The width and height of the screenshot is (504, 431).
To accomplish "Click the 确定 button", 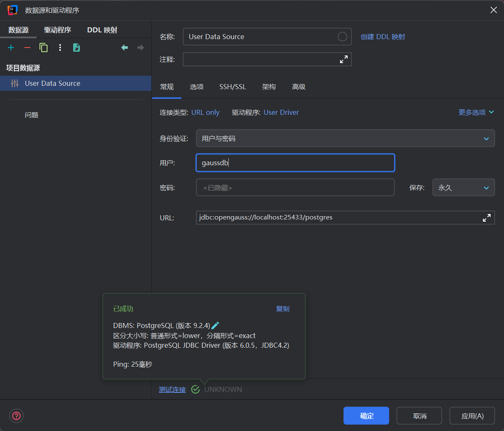I will (367, 416).
